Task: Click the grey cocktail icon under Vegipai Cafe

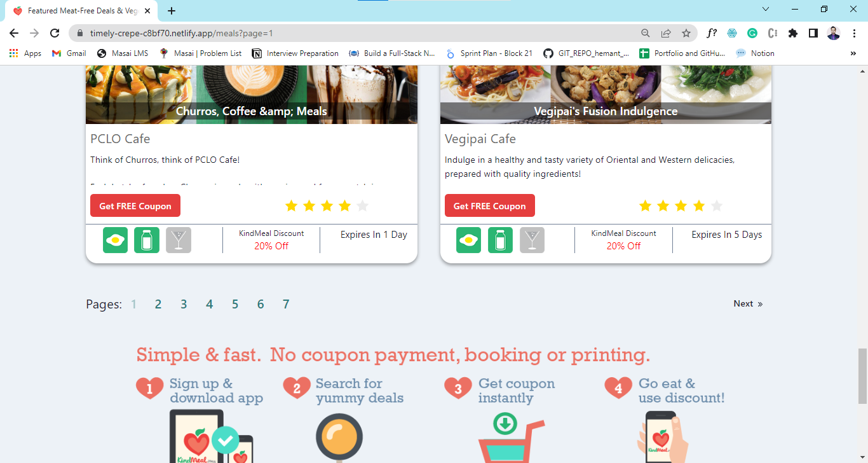Action: (532, 240)
